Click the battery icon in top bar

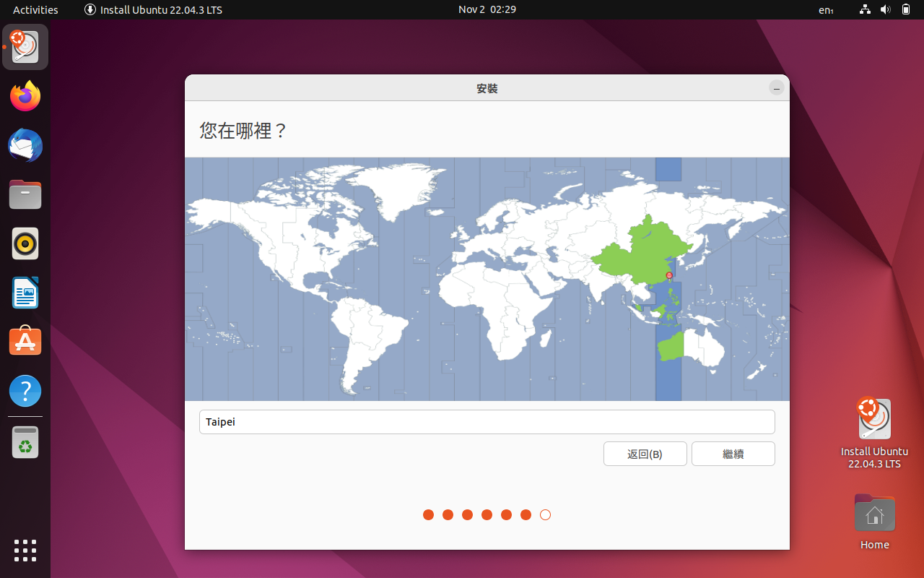pyautogui.click(x=906, y=9)
